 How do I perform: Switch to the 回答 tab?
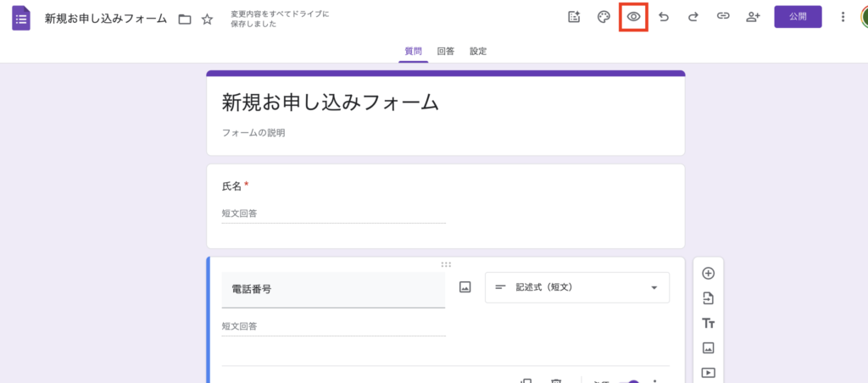pos(445,51)
